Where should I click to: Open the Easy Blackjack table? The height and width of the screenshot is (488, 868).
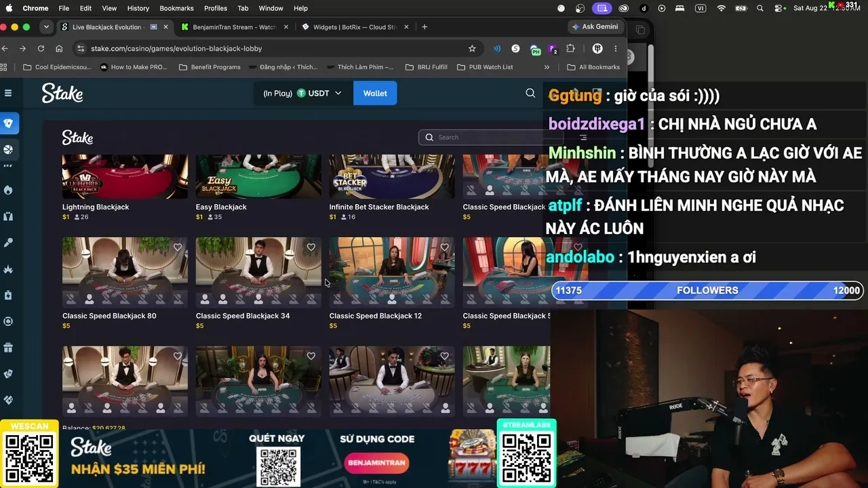coord(258,176)
